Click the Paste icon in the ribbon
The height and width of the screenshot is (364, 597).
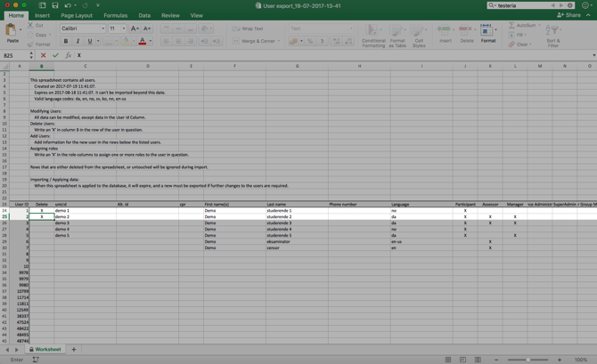pos(12,32)
